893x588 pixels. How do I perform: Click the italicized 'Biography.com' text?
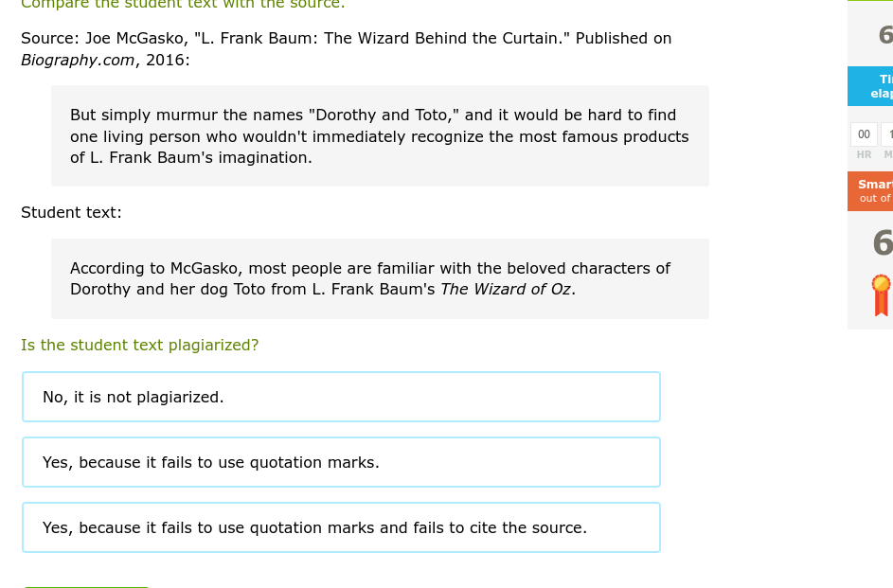point(78,60)
